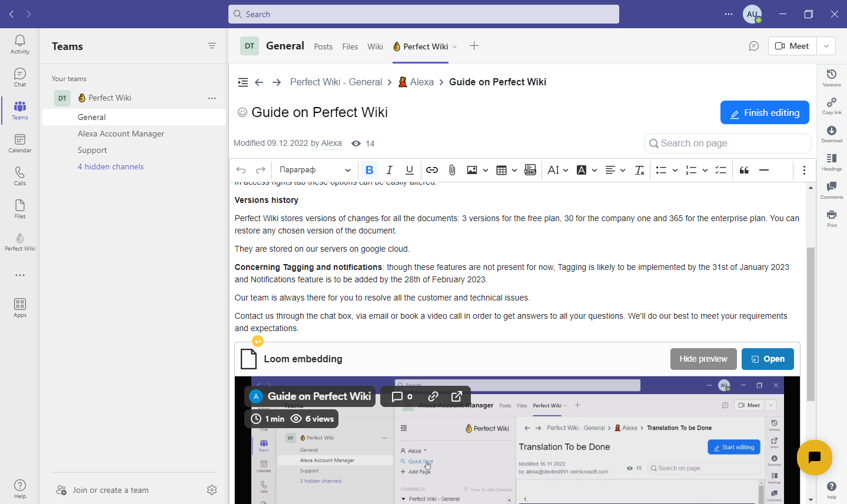This screenshot has width=847, height=504.
Task: Open the Versions history panel
Action: (x=832, y=77)
